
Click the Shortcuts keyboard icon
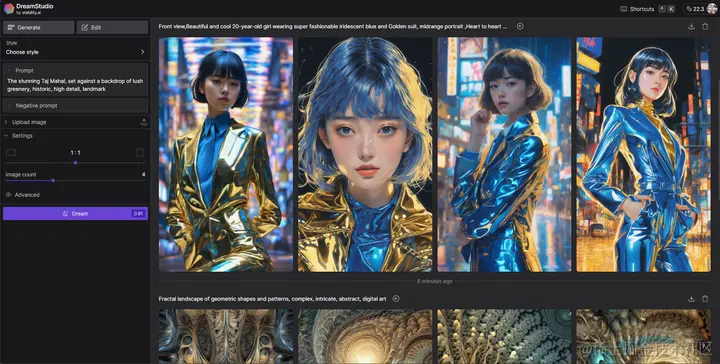point(624,9)
